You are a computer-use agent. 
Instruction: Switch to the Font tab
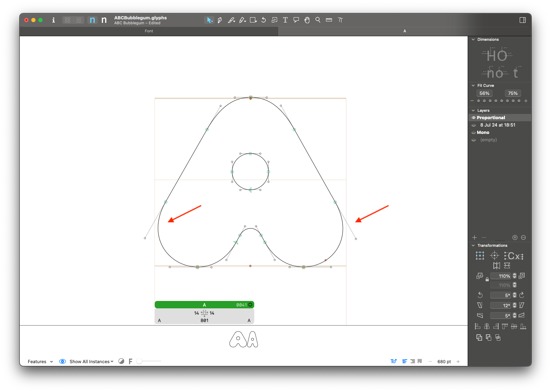point(149,31)
